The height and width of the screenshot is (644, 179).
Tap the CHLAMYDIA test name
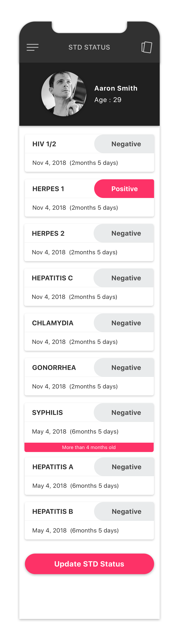click(53, 323)
